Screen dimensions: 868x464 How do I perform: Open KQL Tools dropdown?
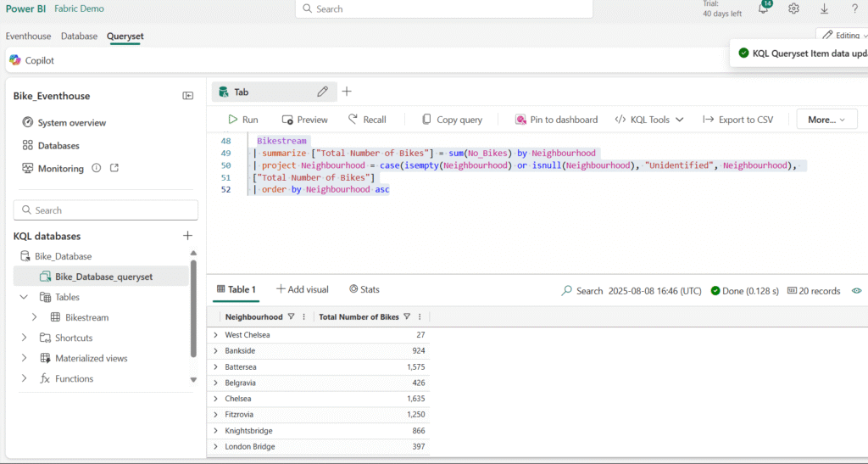click(649, 120)
